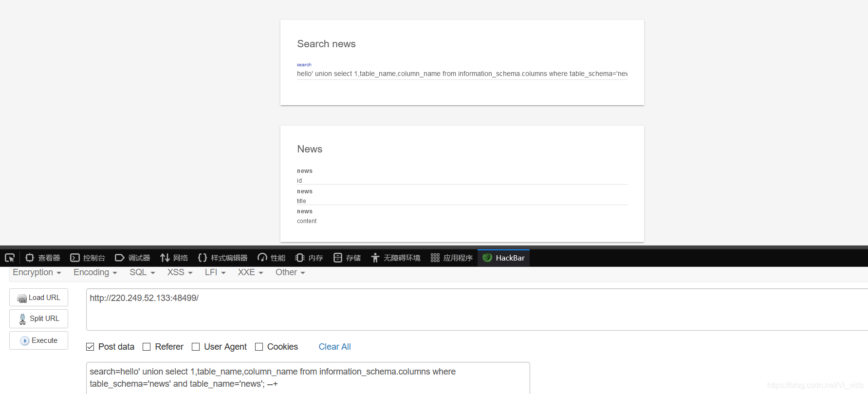Viewport: 868px width, 394px height.
Task: Select the 'content' column result text
Action: tap(307, 221)
